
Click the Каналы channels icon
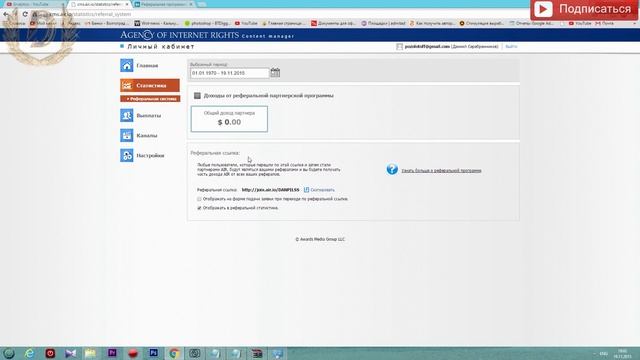pyautogui.click(x=127, y=135)
